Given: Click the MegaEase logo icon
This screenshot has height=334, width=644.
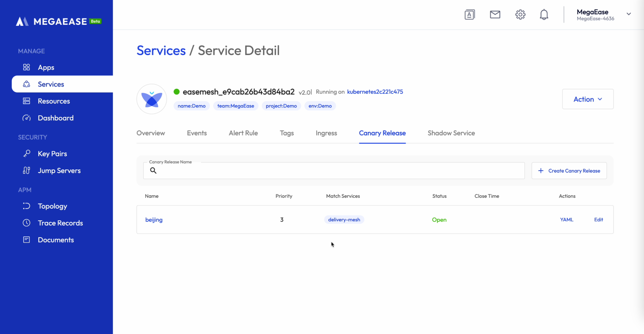Looking at the screenshot, I should tap(22, 21).
